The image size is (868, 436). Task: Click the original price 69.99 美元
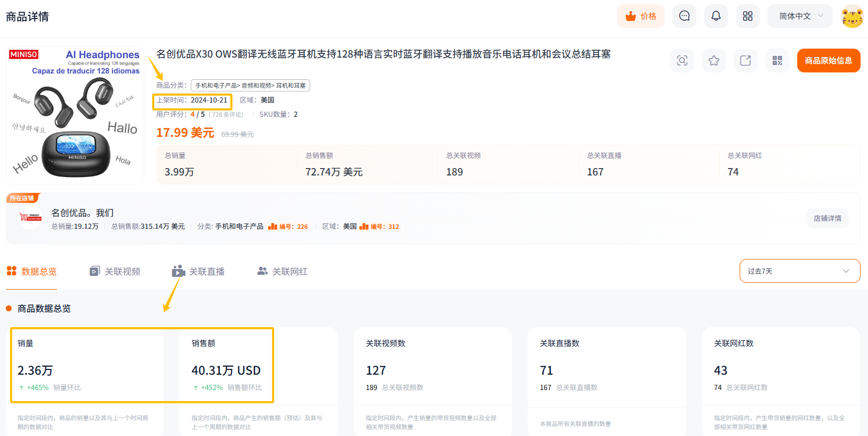point(237,134)
